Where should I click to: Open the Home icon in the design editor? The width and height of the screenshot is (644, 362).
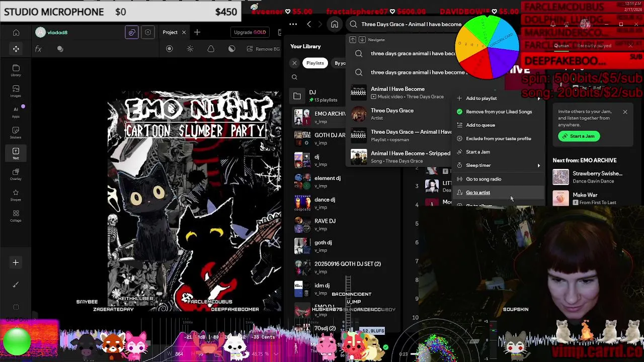[16, 33]
